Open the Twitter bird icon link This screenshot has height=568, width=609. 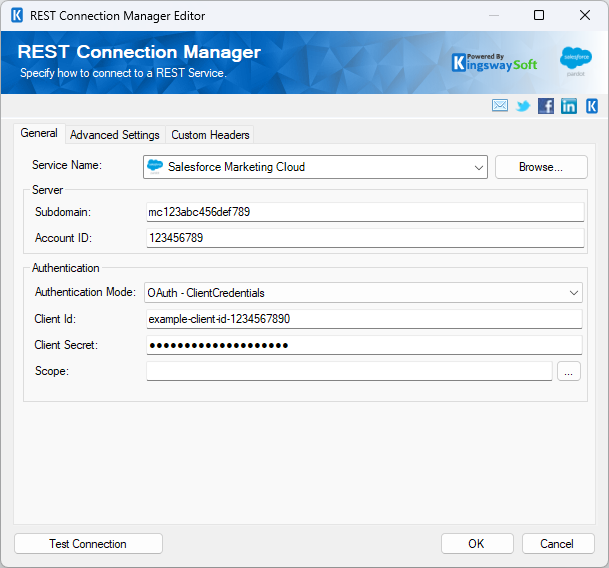[523, 106]
